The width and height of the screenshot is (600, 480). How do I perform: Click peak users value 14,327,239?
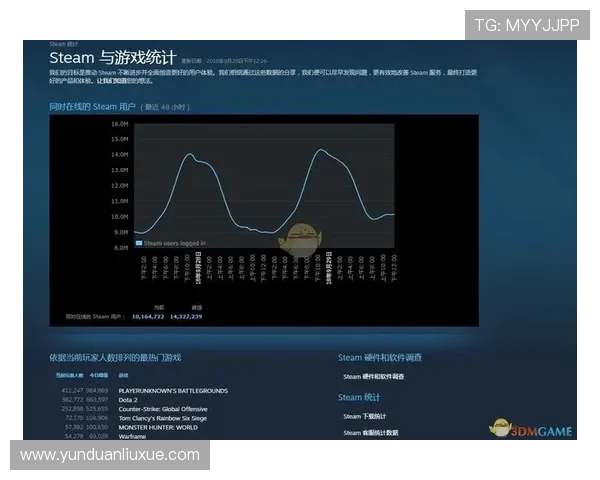click(x=186, y=317)
